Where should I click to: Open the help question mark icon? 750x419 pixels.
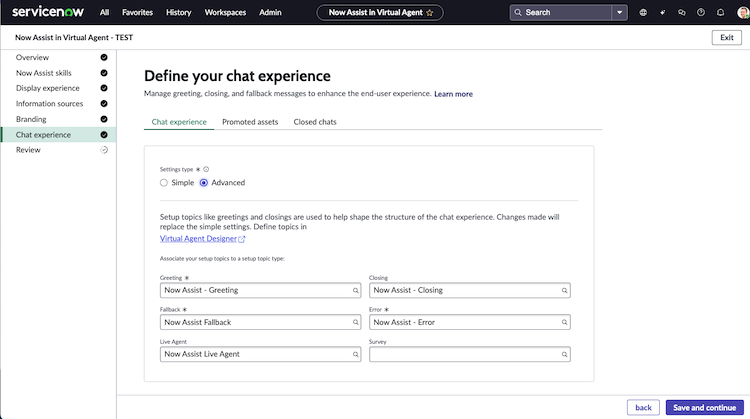(x=701, y=12)
